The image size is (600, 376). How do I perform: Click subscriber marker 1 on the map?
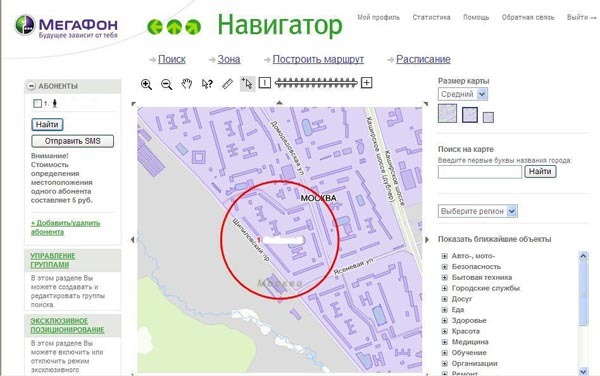coord(259,240)
